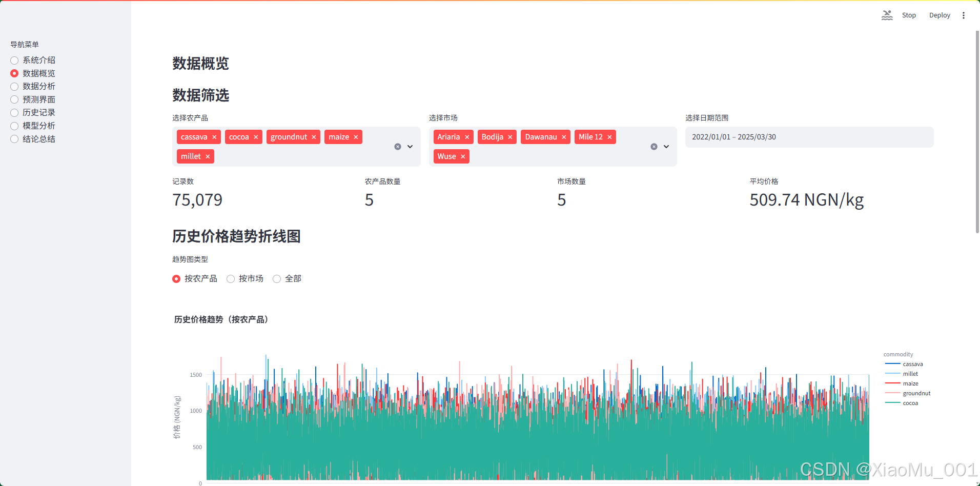Click the 选择市场 field label
Screen dimensions: 980x486
pyautogui.click(x=443, y=118)
